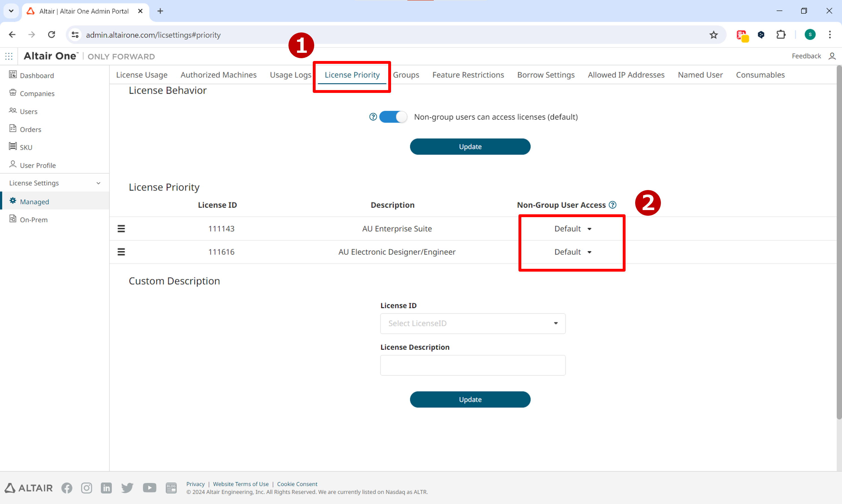Open Altair's YouTube footer icon
Image resolution: width=842 pixels, height=504 pixels.
tap(149, 488)
